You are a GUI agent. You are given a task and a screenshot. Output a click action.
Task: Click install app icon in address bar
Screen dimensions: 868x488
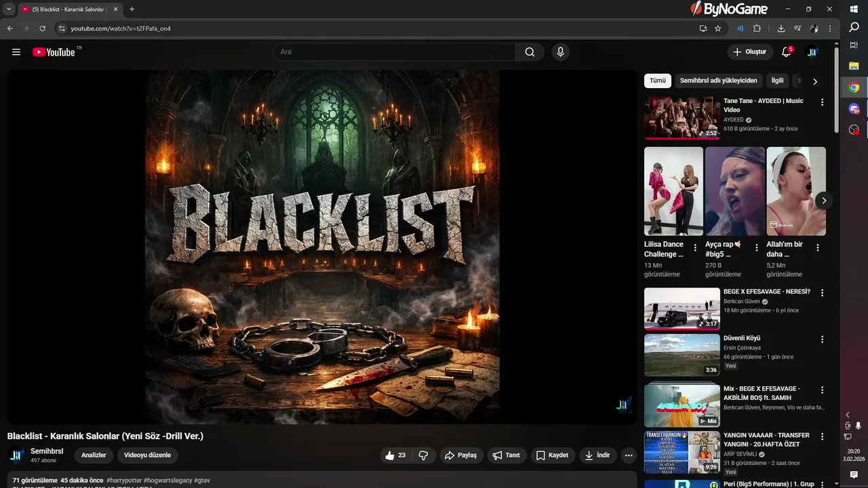[703, 28]
